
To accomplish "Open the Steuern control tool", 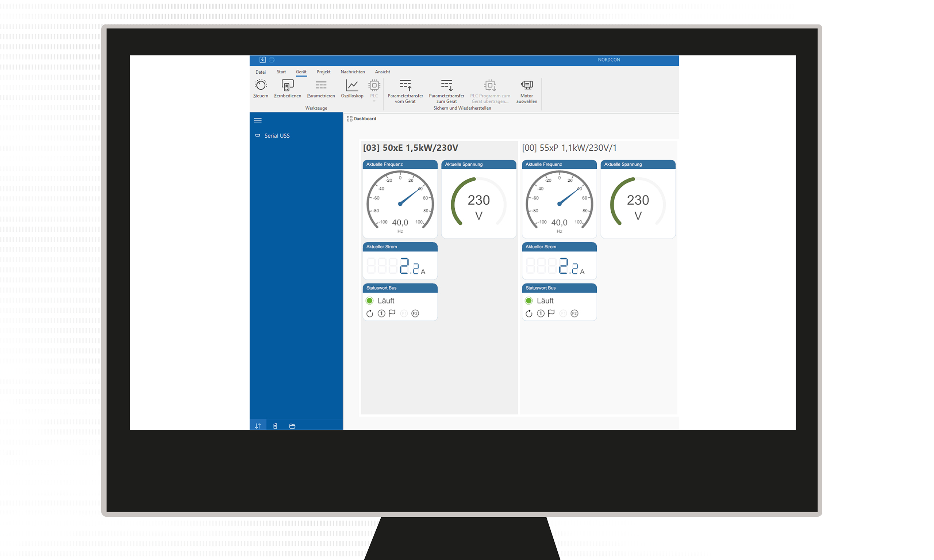I will click(x=261, y=89).
